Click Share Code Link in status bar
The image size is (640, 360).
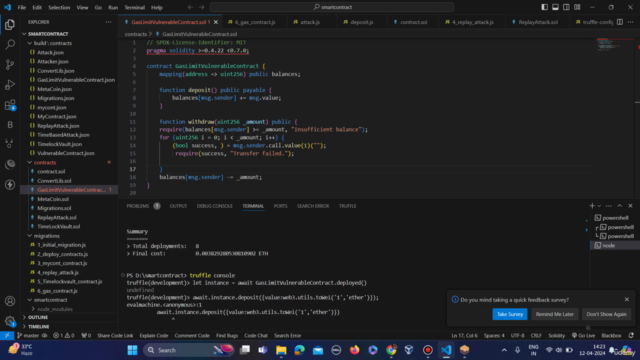coord(115,336)
